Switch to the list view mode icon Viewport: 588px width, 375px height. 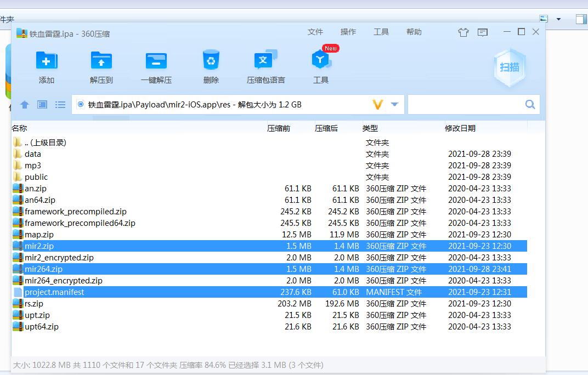click(60, 105)
